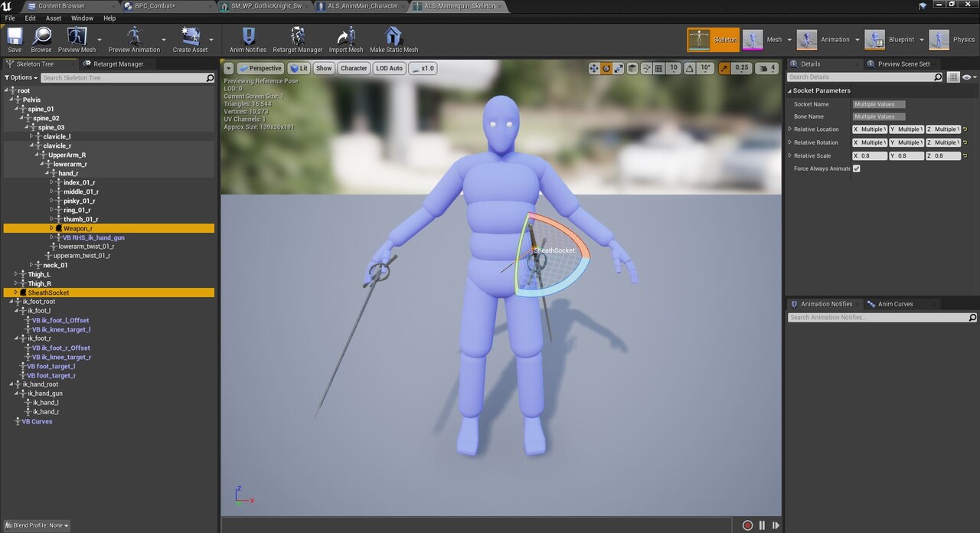Viewport: 980px width, 533px height.
Task: Switch to the ALS_AnimMan_Character tab
Action: point(360,5)
